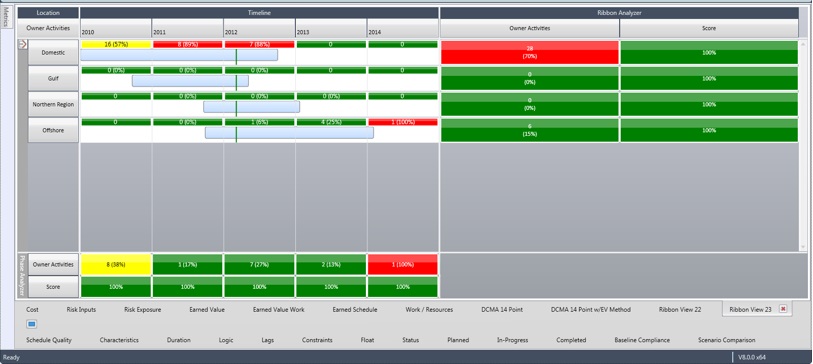Select the Gulf location row
813x364 pixels.
[53, 78]
